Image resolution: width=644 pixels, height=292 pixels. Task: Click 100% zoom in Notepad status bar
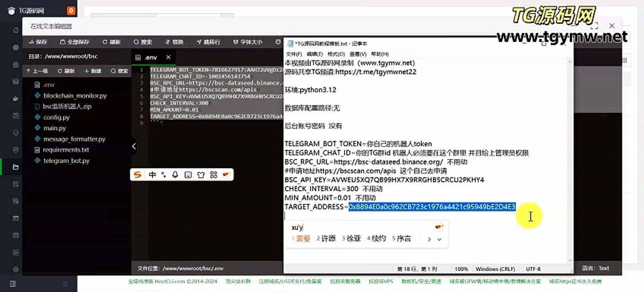click(461, 269)
